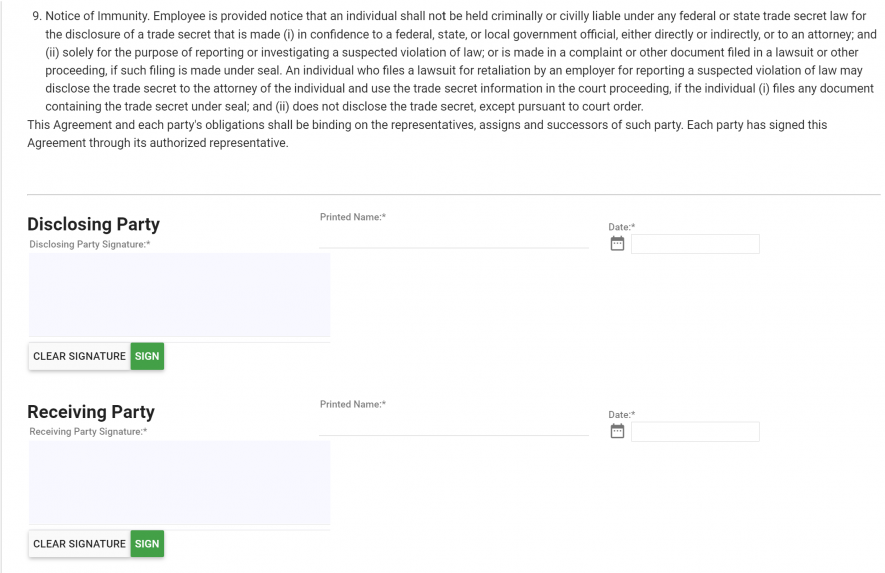Image resolution: width=885 pixels, height=573 pixels.
Task: Click the green SIGN button for Receiving Party
Action: (x=147, y=544)
